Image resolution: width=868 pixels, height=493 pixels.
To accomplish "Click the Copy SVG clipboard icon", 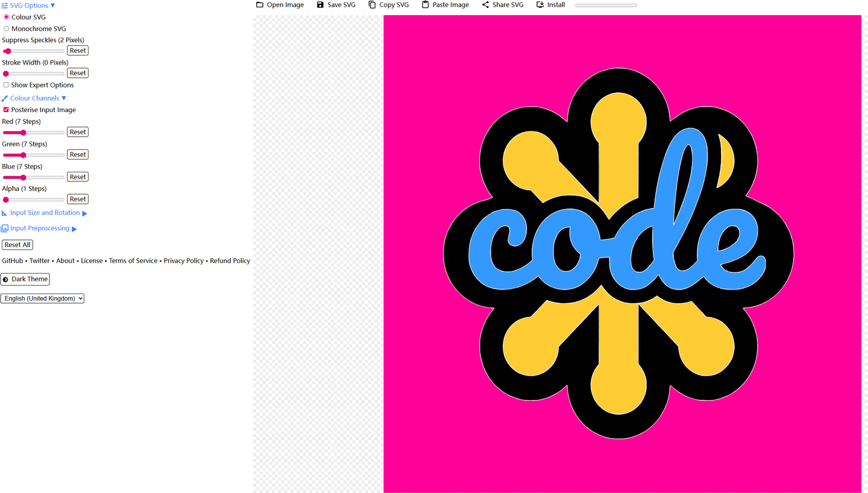I will coord(372,5).
